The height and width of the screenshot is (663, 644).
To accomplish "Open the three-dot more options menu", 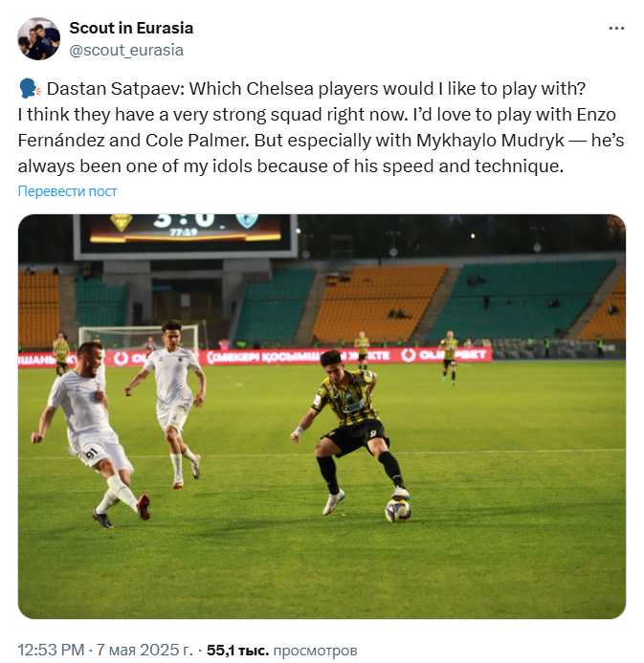I will click(x=616, y=29).
